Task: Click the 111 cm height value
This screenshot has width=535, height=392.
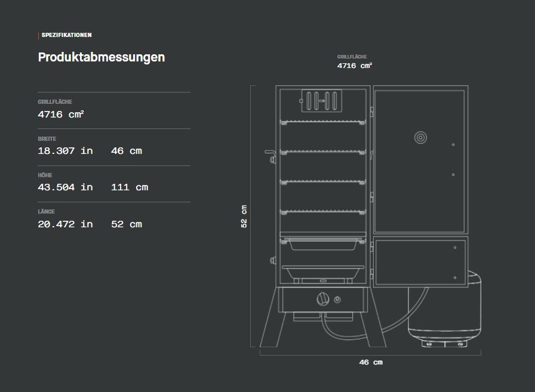Action: point(130,187)
